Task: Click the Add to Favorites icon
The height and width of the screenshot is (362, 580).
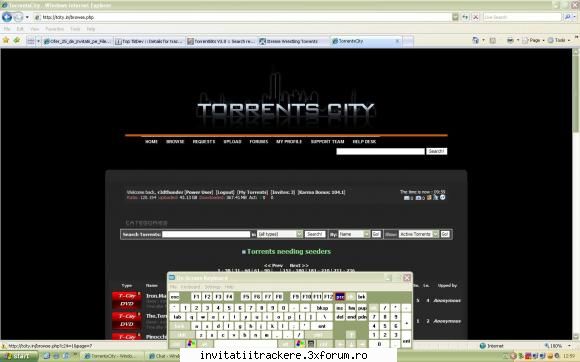Action: tap(17, 40)
